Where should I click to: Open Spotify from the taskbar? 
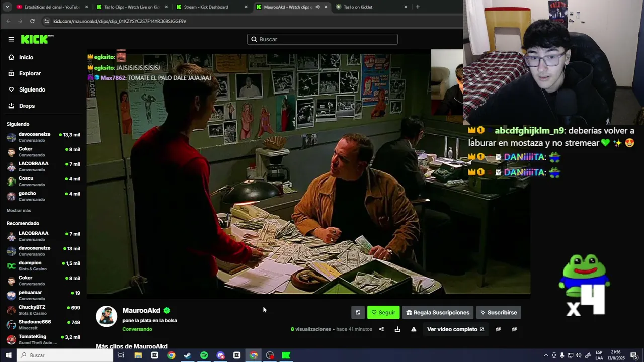pos(204,355)
